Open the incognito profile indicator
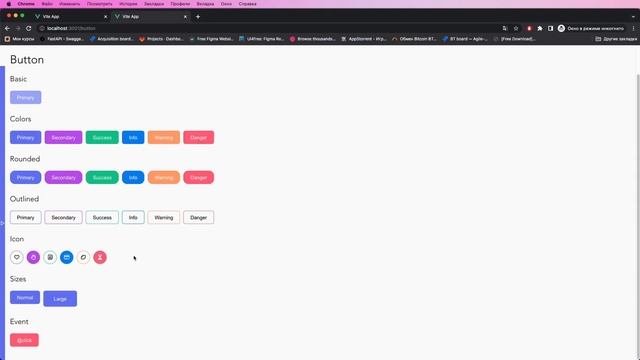Screen dimensions: 640x360 pos(591,28)
